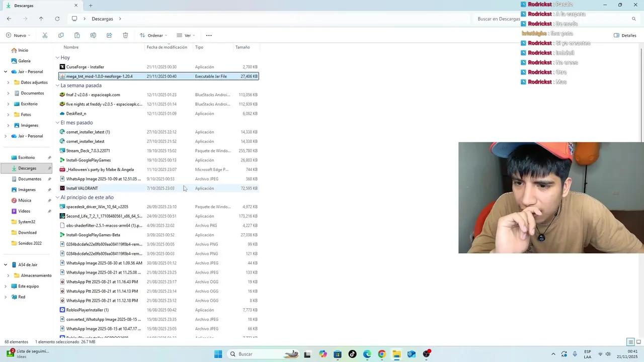644x362 pixels.
Task: Click the vertical scrollbar of file list
Action: (x=641, y=96)
